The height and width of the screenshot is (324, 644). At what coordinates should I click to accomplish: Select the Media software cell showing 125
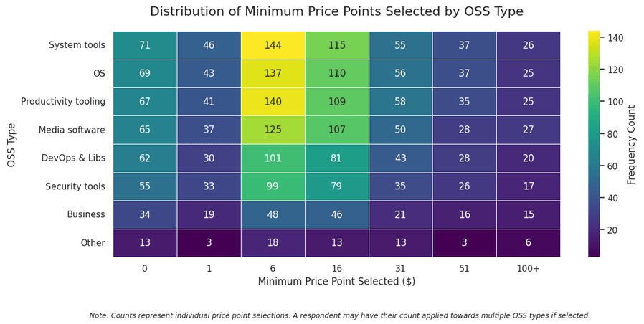pos(273,130)
